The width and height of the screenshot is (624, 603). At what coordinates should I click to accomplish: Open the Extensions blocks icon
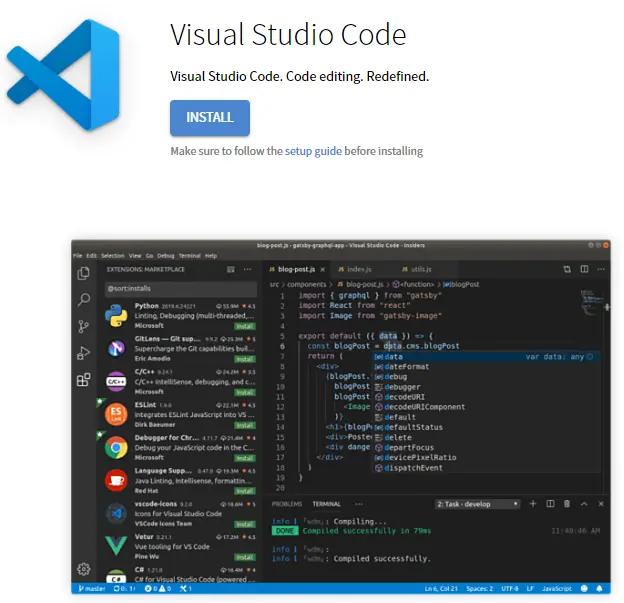tap(84, 380)
